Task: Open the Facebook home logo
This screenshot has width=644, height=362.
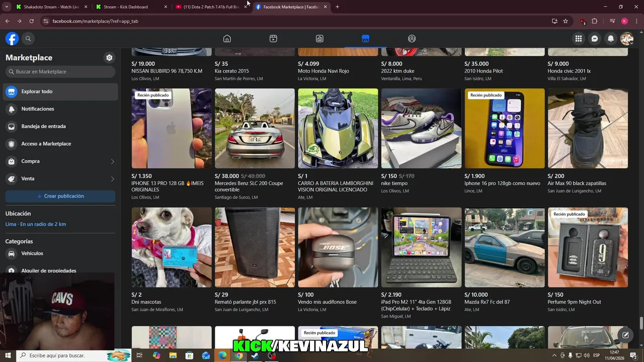Action: [12, 39]
